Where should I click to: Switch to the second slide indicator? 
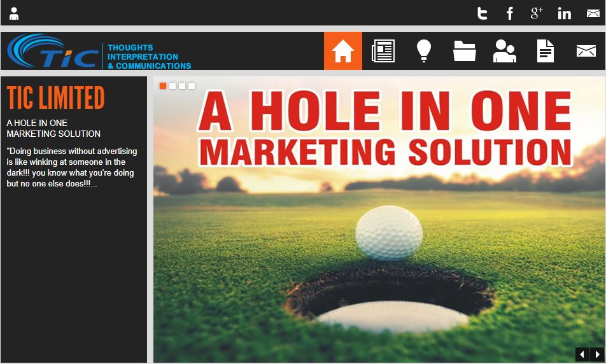(x=173, y=86)
